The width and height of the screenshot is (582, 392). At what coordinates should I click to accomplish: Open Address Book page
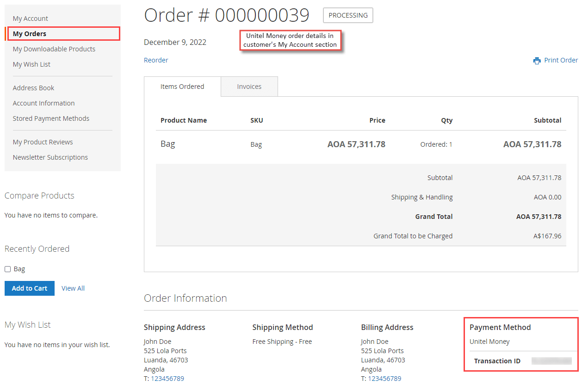click(x=33, y=88)
